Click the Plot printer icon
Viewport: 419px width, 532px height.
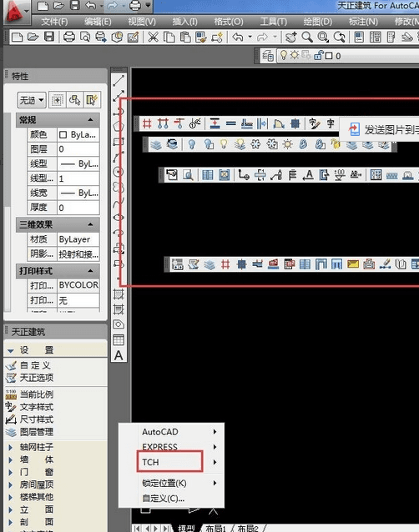coord(69,37)
